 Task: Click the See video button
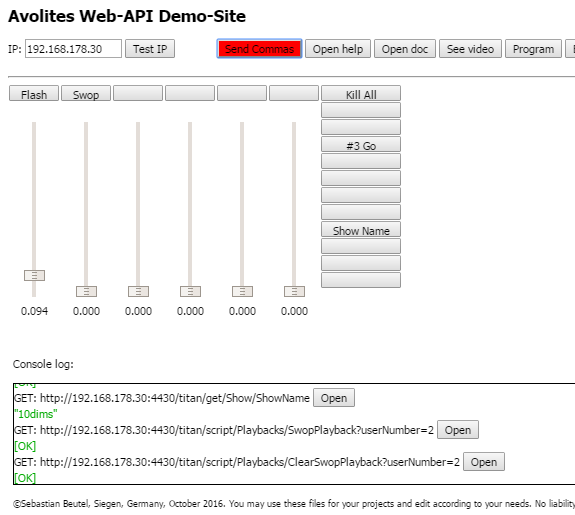pos(470,49)
